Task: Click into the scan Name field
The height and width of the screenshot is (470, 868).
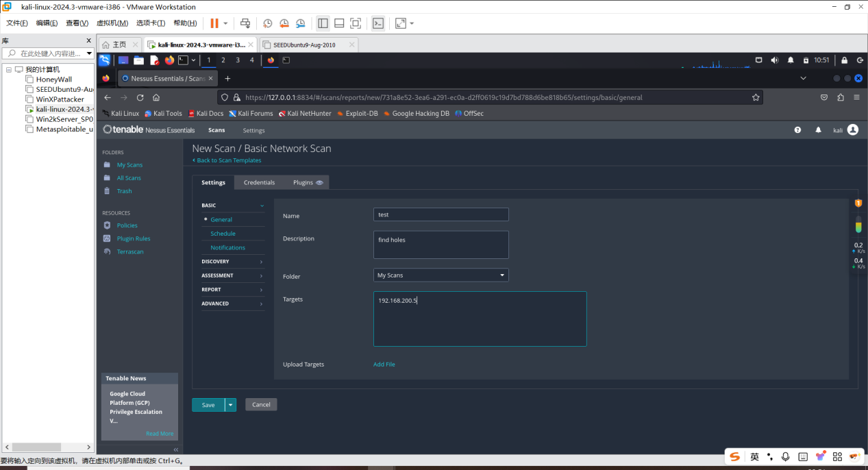Action: click(x=441, y=214)
